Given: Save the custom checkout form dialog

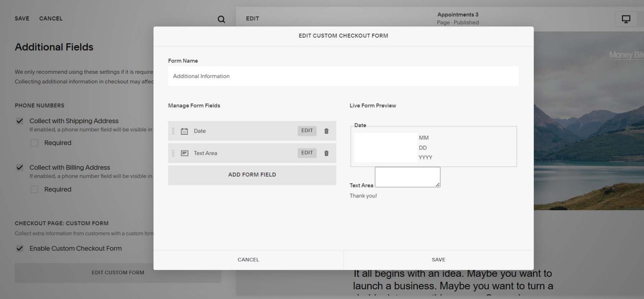Looking at the screenshot, I should pyautogui.click(x=438, y=259).
